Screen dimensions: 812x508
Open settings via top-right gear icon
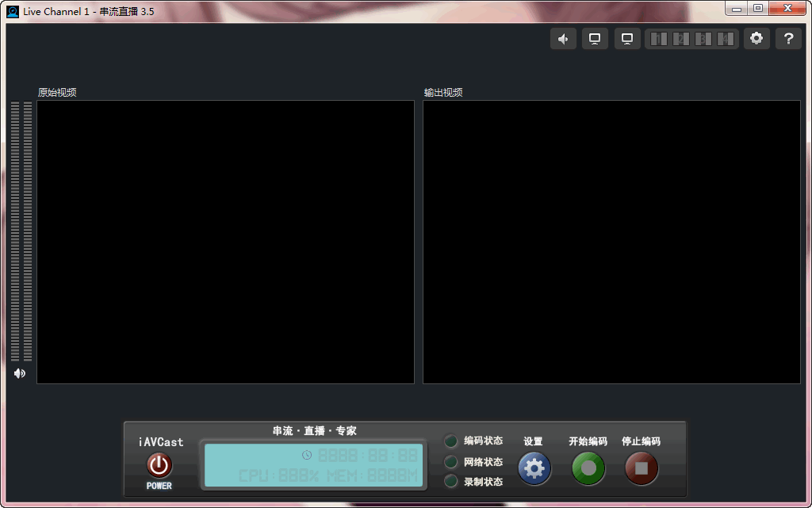pos(756,39)
